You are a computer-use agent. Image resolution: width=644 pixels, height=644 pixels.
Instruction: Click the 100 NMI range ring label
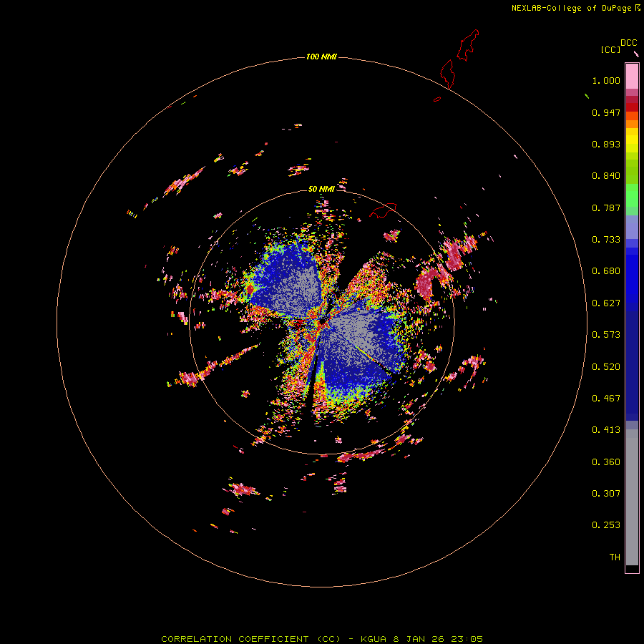coord(321,57)
